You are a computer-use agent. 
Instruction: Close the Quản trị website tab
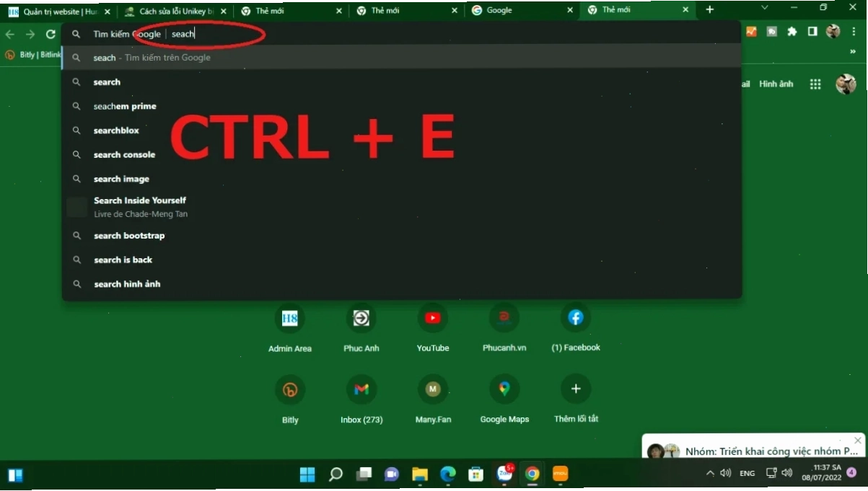(x=108, y=12)
